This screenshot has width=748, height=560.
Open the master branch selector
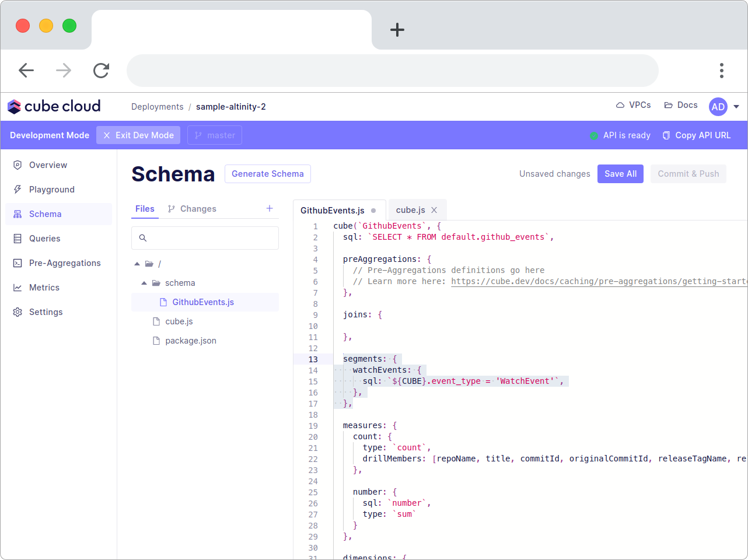click(x=214, y=135)
